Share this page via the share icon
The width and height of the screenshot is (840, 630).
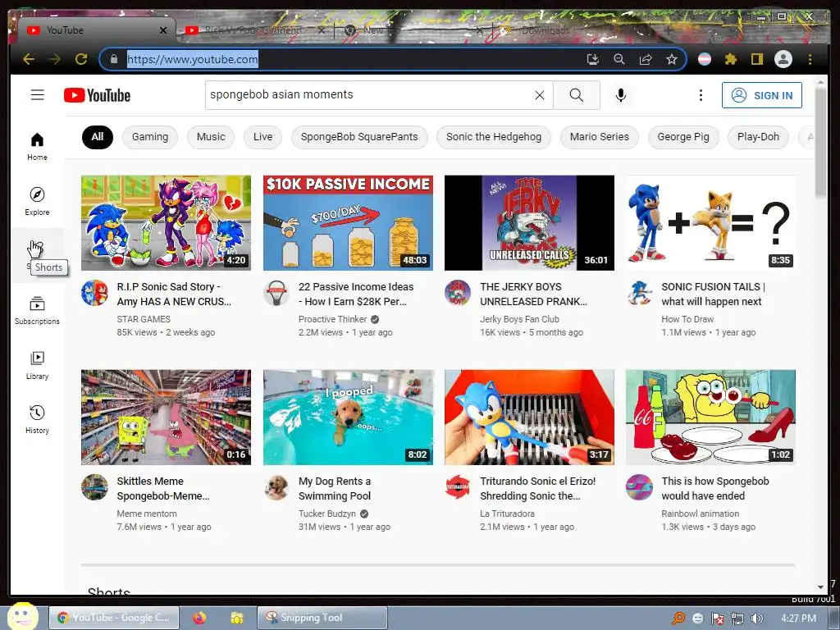646,59
